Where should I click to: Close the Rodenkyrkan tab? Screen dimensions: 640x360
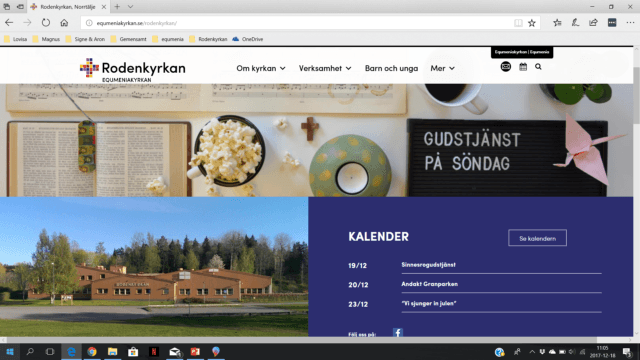coord(104,7)
